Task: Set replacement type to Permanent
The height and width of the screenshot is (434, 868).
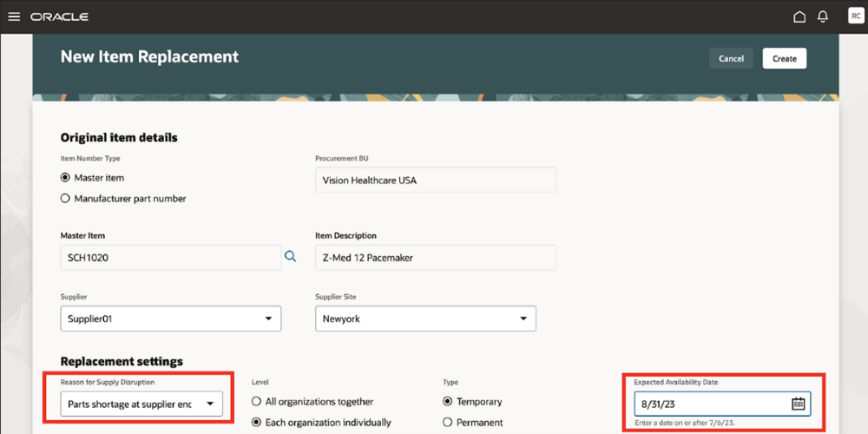Action: tap(447, 423)
